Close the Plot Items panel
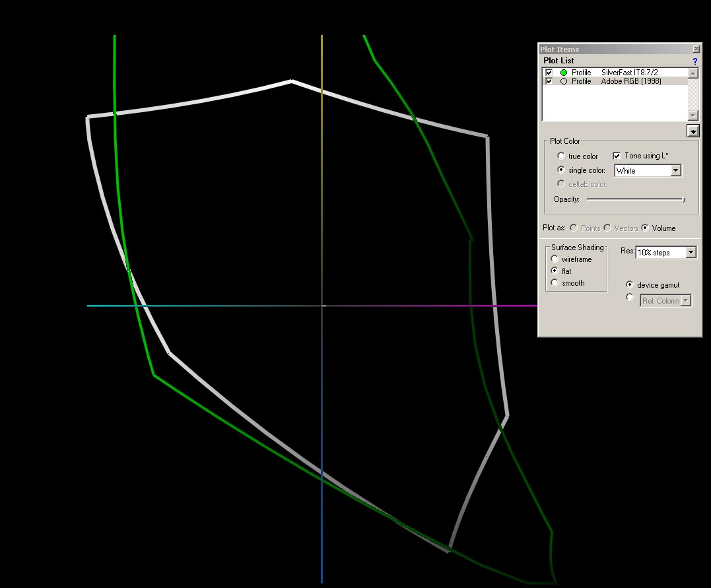Image resolution: width=711 pixels, height=588 pixels. (696, 49)
